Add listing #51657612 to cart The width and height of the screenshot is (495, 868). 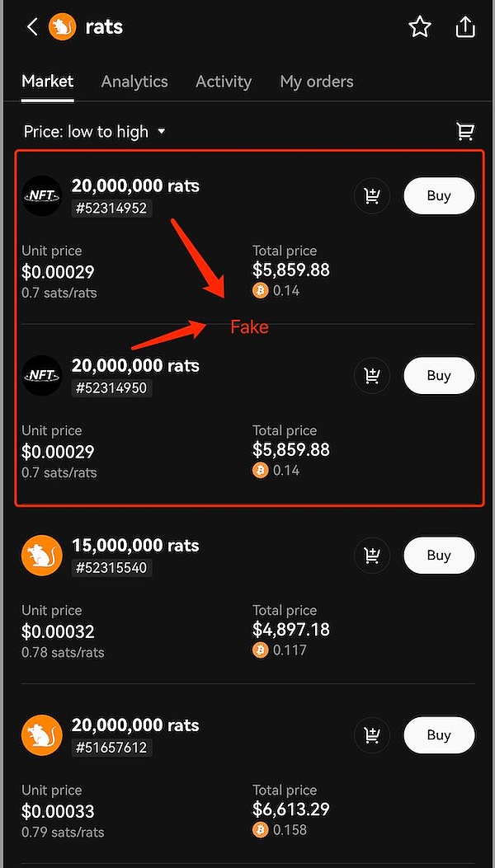372,735
